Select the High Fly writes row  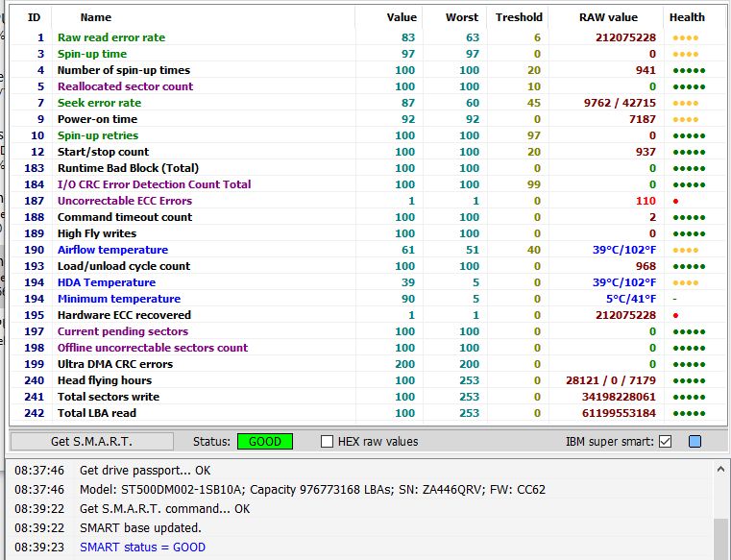click(x=368, y=233)
